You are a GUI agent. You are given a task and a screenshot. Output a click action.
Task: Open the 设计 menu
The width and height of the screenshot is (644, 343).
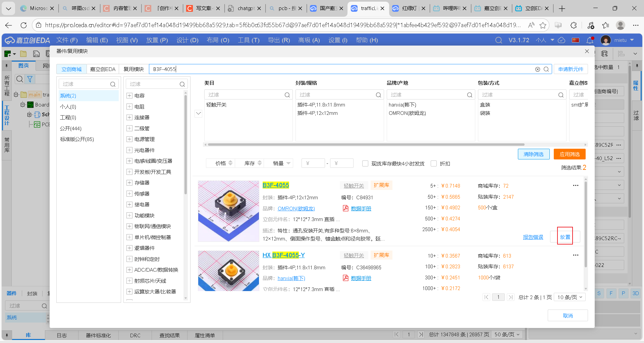coord(187,40)
